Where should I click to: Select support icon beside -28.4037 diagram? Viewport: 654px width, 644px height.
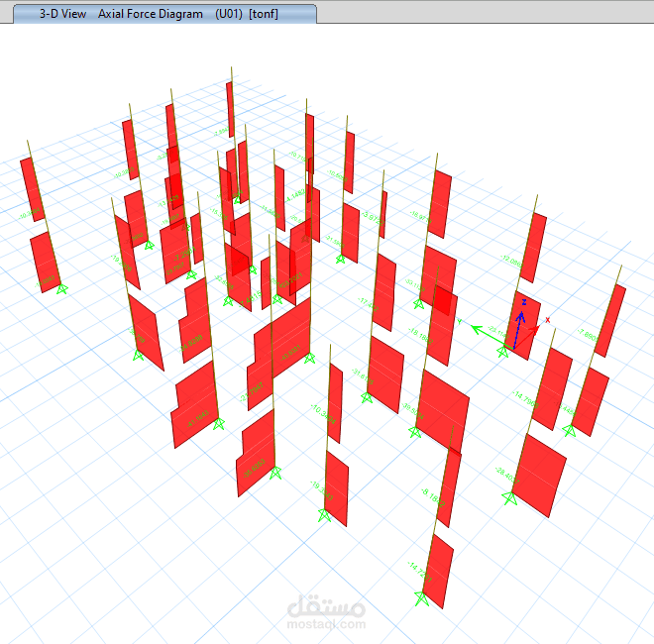(x=509, y=498)
